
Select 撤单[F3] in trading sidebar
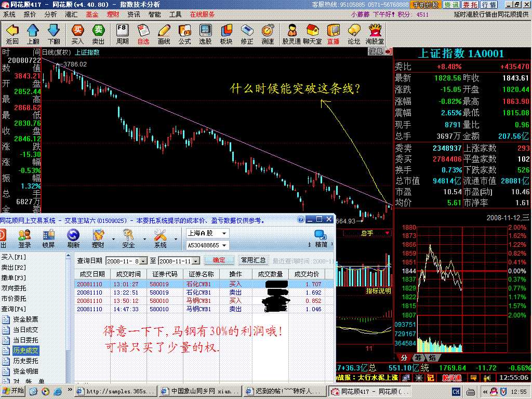[x=14, y=278]
